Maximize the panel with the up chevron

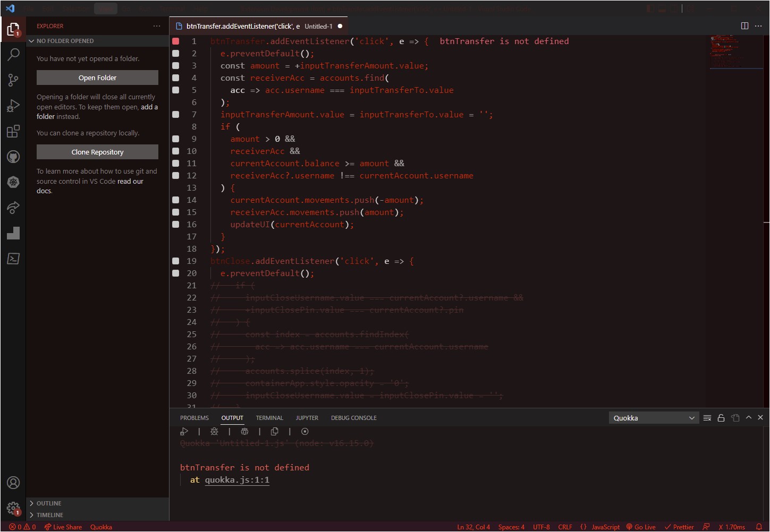coord(749,418)
